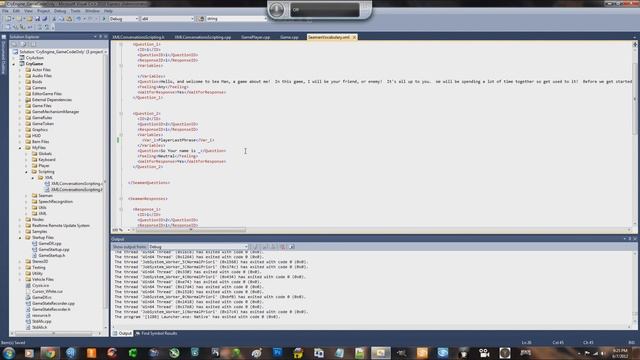Viewport: 640px width, 360px height.
Task: Click Save All toolbar icon
Action: tap(45, 19)
